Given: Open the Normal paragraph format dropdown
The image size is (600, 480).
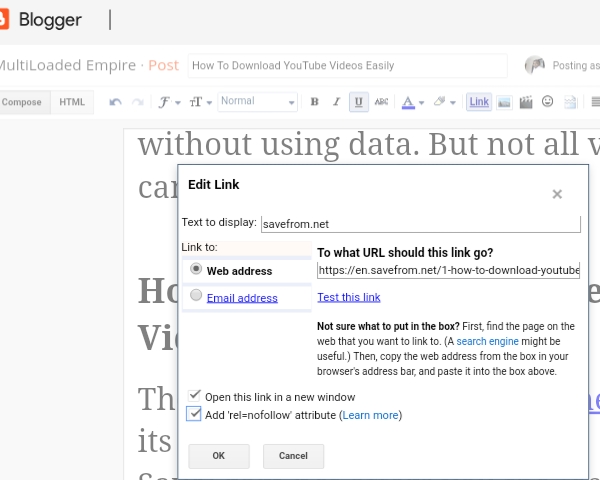Looking at the screenshot, I should pyautogui.click(x=258, y=102).
